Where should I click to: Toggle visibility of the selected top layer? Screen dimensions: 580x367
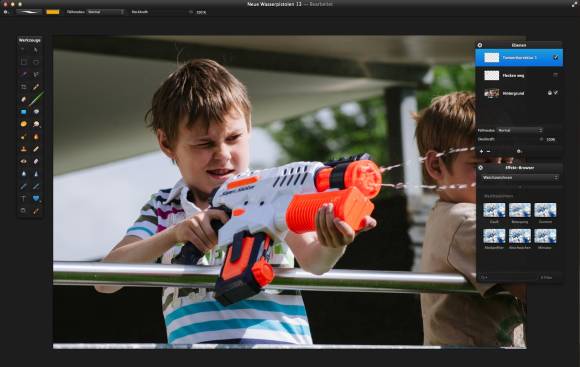pyautogui.click(x=556, y=58)
